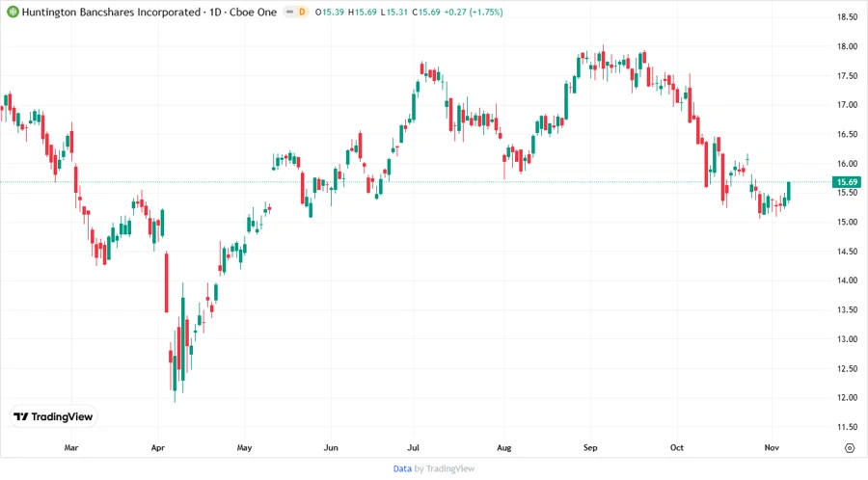Click the O15.39 open value
The height and width of the screenshot is (480, 868).
(x=330, y=12)
